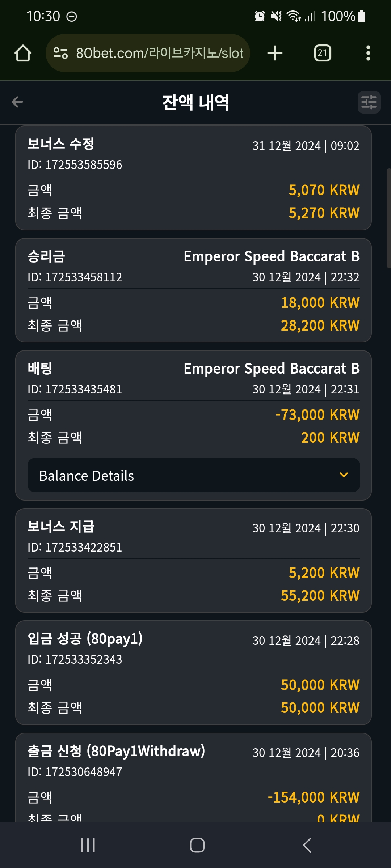Open the site info icon in address bar
This screenshot has height=868, width=391.
(60, 53)
